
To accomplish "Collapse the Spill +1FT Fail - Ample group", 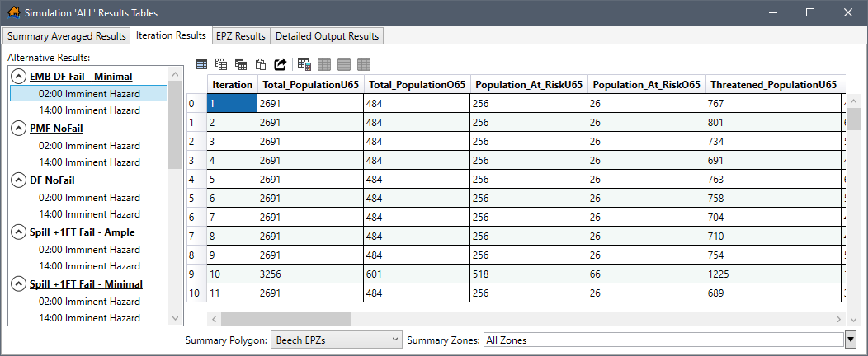I will tap(19, 232).
